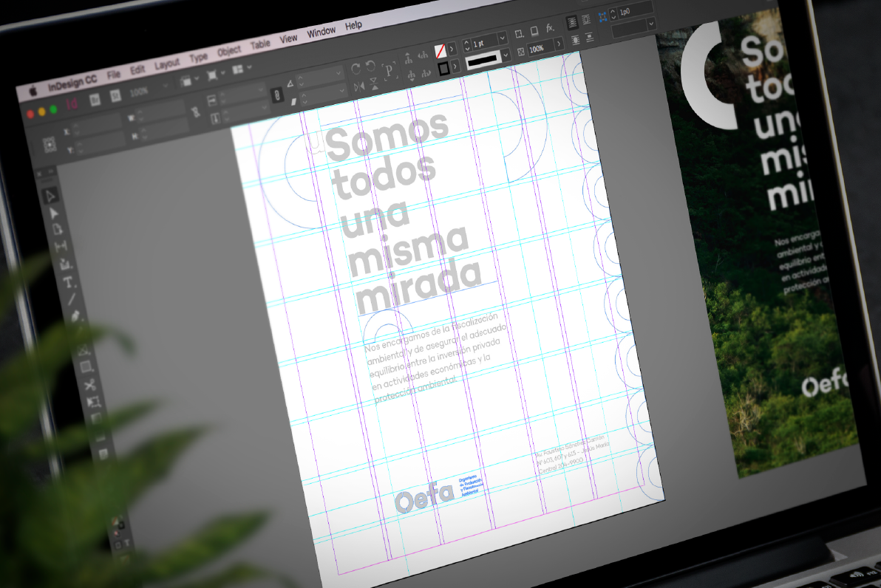Select the Page tool
This screenshot has width=881, height=588.
(58, 229)
